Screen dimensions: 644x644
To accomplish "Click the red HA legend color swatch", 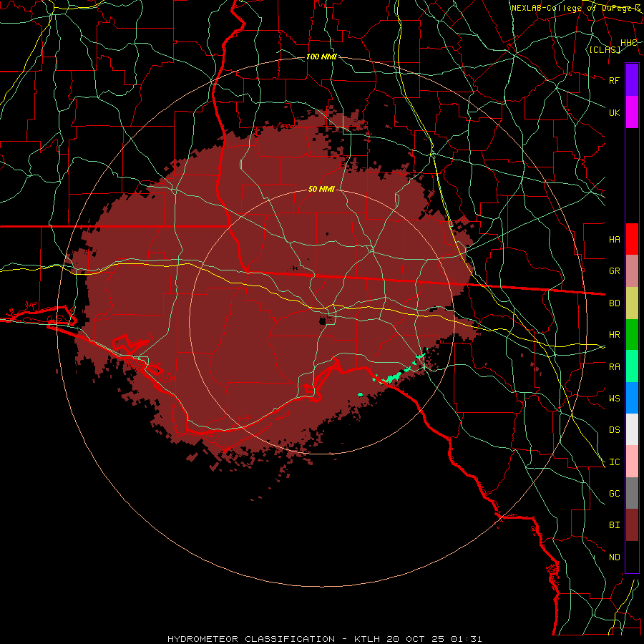I will tap(632, 239).
